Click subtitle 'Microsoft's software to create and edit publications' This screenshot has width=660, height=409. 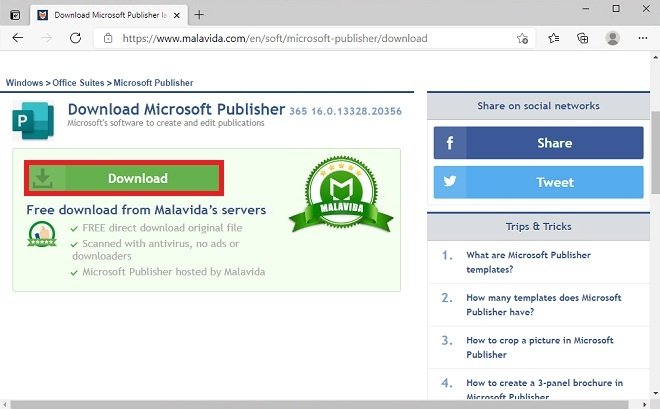pyautogui.click(x=166, y=123)
